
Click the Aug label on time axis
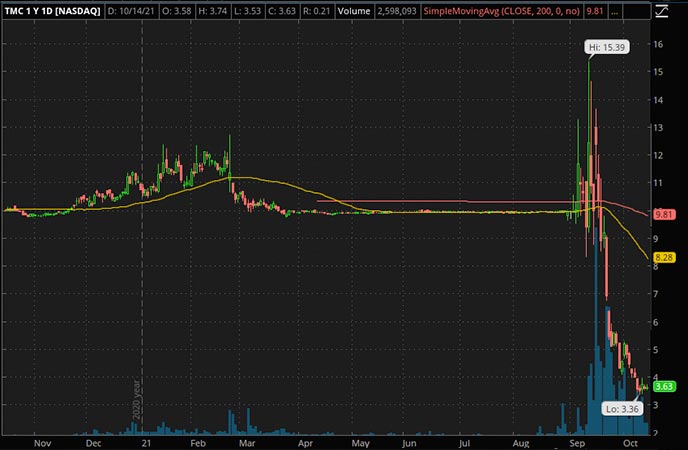point(521,443)
